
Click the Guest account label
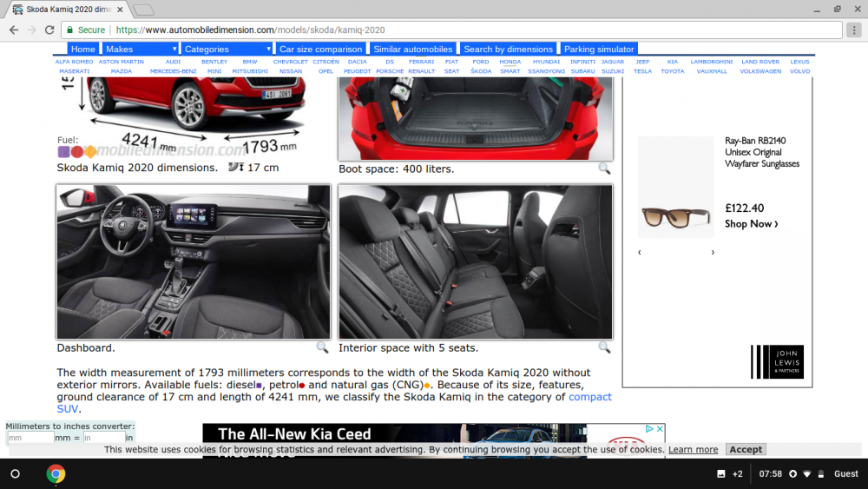(x=845, y=474)
